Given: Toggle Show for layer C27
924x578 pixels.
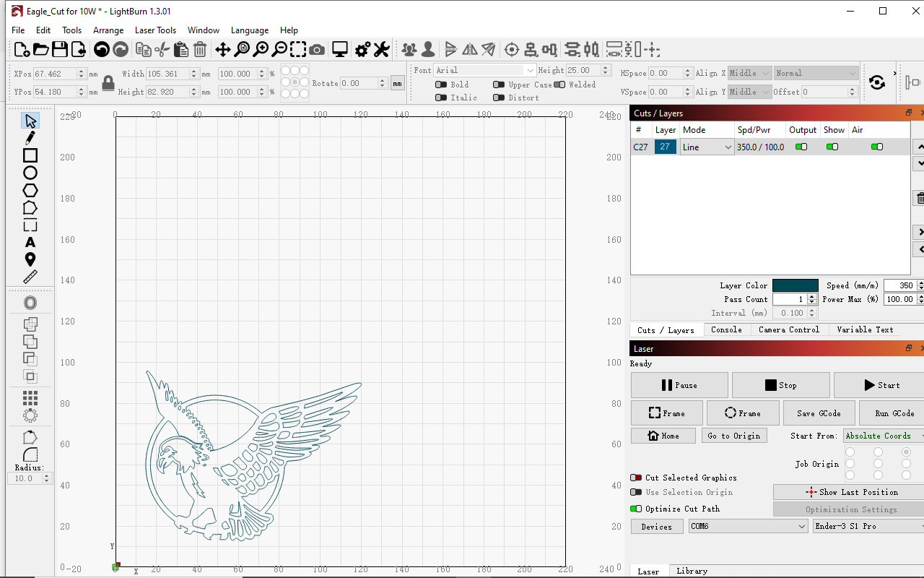Looking at the screenshot, I should click(x=832, y=147).
